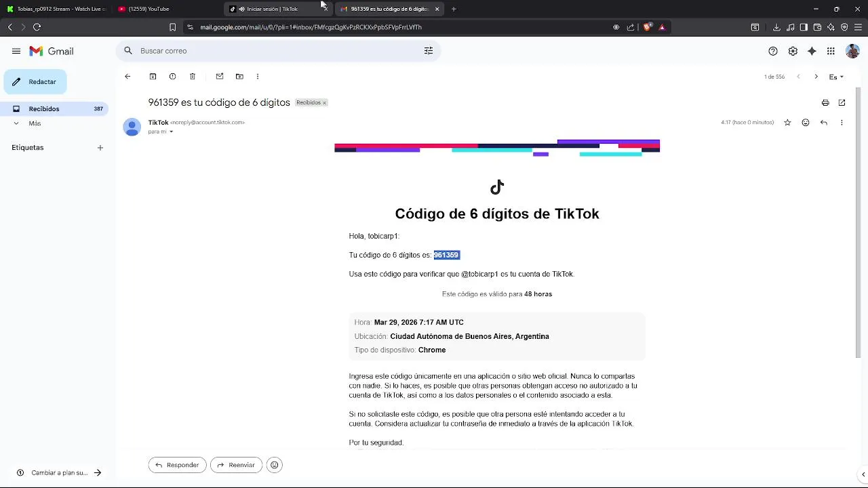Open the Google apps grid

[831, 51]
